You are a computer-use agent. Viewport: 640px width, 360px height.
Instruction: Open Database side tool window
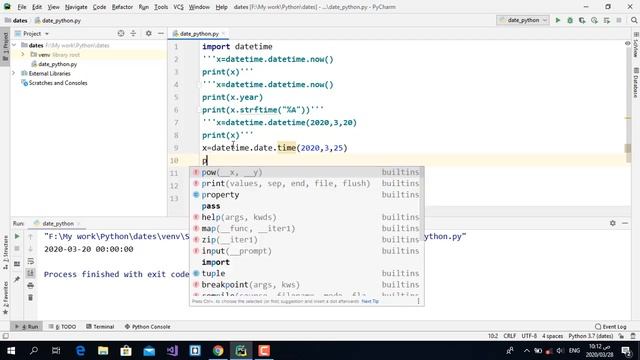pyautogui.click(x=636, y=83)
